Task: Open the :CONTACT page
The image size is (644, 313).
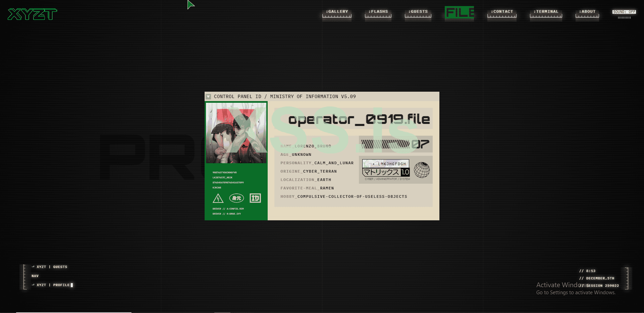Action: pos(502,11)
